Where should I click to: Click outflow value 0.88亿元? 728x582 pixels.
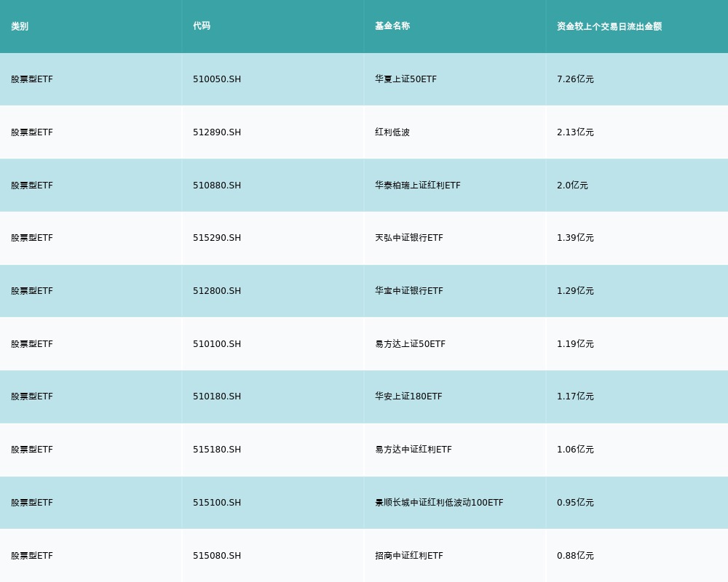575,556
